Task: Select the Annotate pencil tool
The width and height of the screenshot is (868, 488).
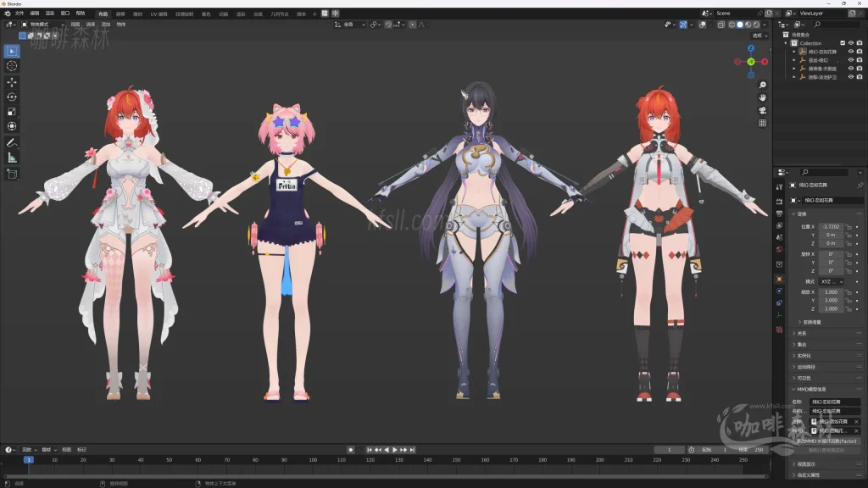Action: [12, 142]
